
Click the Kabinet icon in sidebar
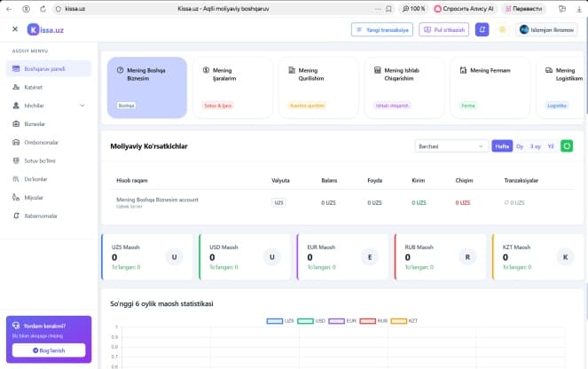coord(16,87)
